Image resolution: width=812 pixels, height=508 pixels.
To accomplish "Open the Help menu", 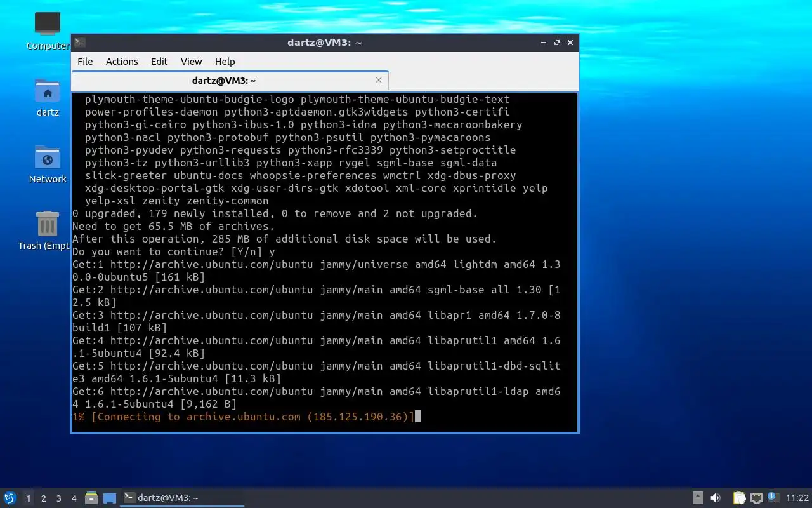I will coord(225,62).
